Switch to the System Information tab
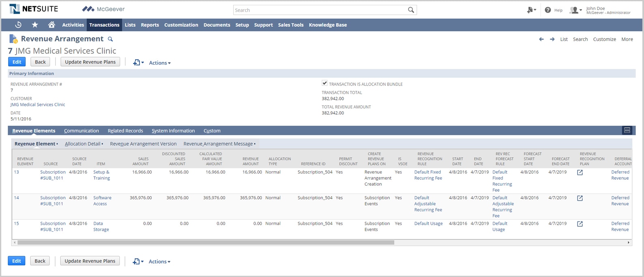Viewport: 644px width, 277px height. click(x=173, y=131)
